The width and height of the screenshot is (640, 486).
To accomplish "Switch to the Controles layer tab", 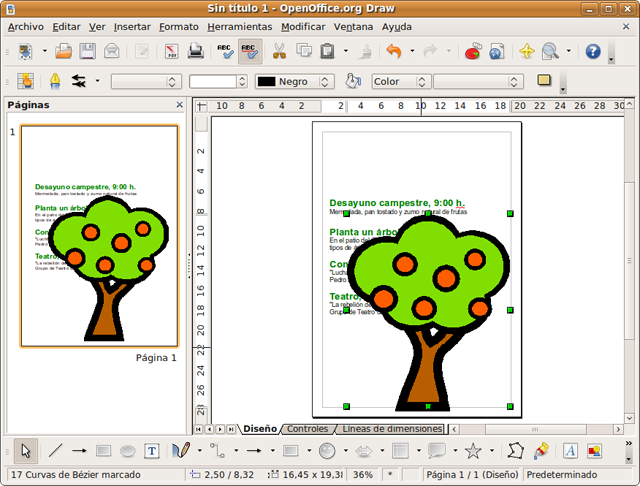I will 307,429.
